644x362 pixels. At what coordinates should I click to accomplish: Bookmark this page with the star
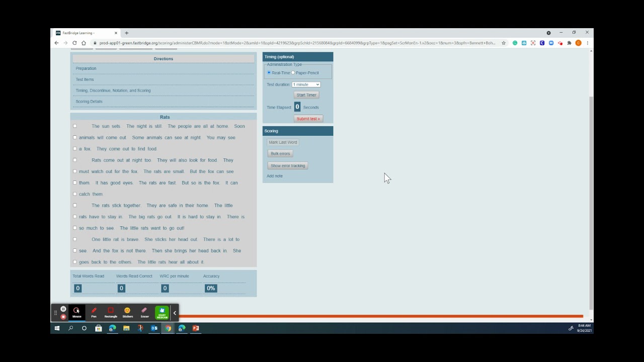click(x=504, y=43)
